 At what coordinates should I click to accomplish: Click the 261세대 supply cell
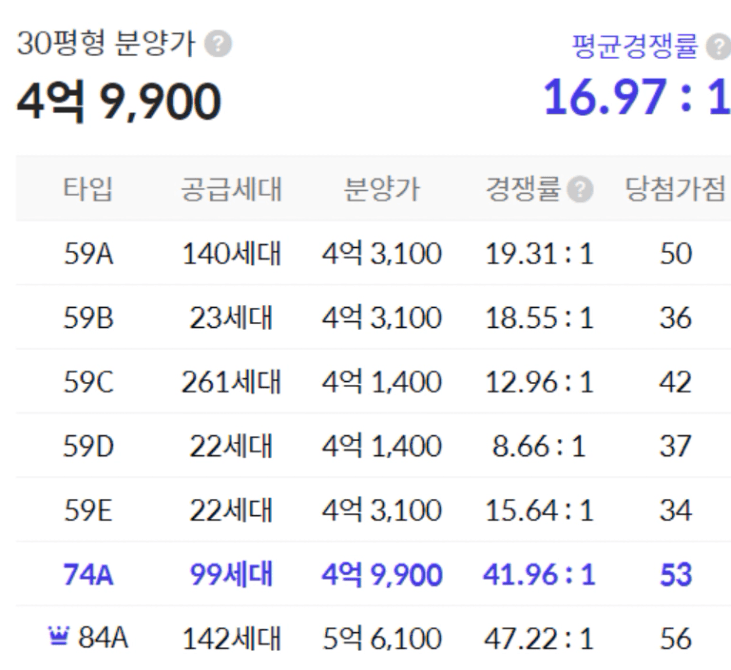(231, 382)
